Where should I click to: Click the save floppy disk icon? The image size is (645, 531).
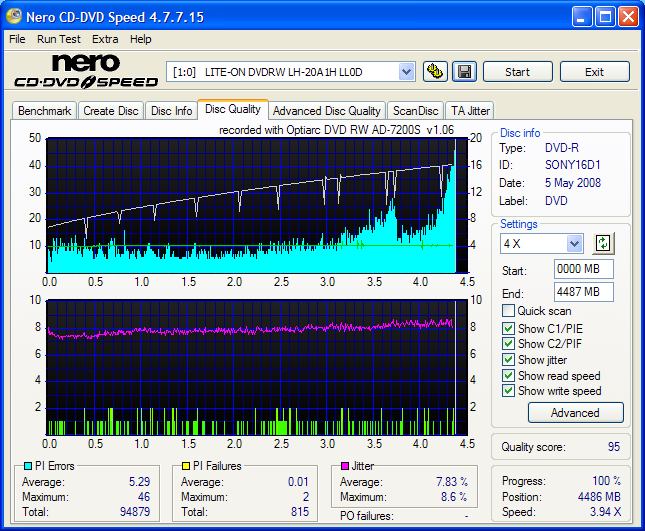[x=464, y=72]
